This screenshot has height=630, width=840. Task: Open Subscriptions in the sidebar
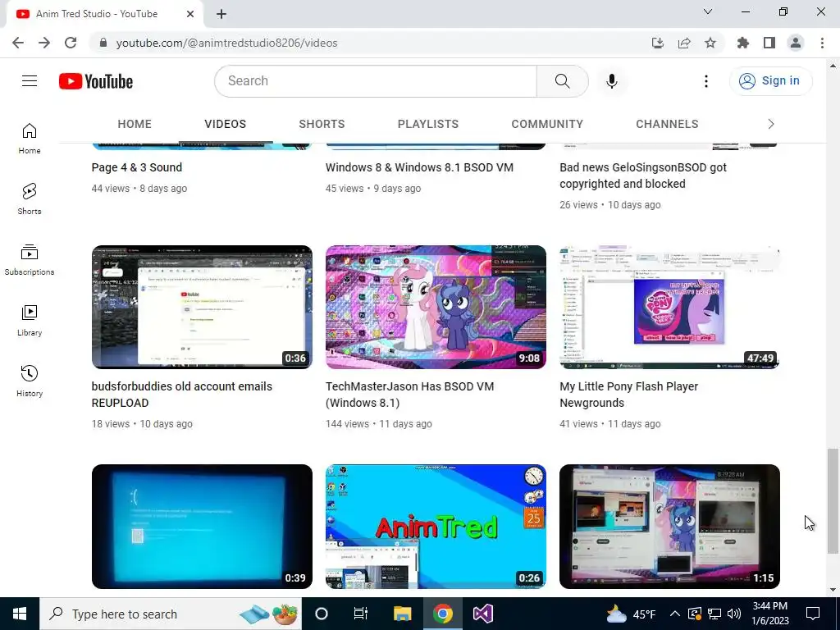(30, 260)
